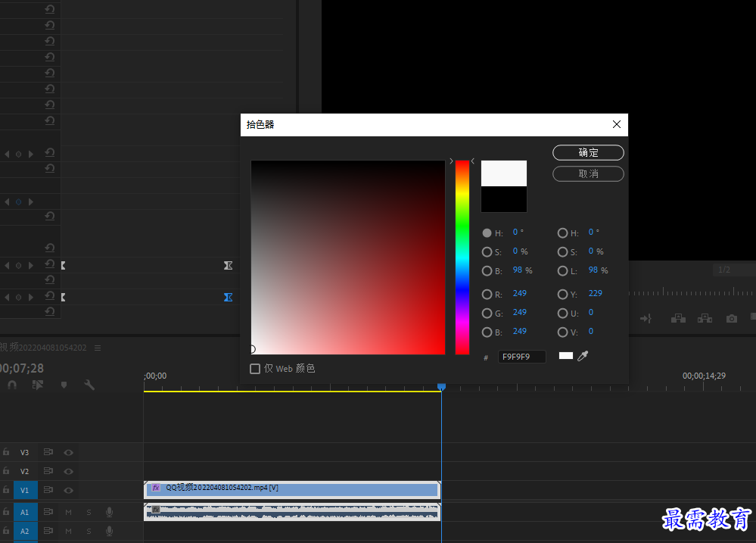Select the RGB B (blue) radio button
This screenshot has height=543, width=756.
click(487, 332)
